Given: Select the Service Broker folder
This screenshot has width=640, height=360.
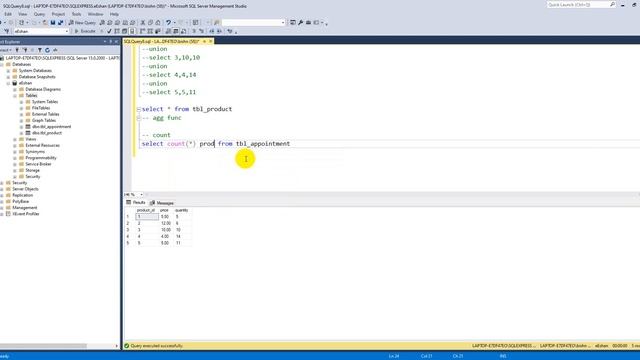Looking at the screenshot, I should click(x=38, y=164).
